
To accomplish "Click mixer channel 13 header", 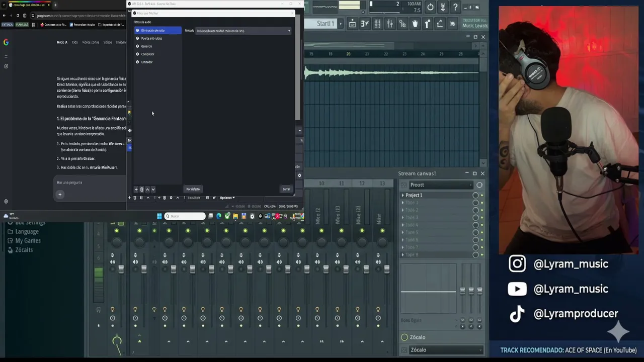I will [382, 184].
